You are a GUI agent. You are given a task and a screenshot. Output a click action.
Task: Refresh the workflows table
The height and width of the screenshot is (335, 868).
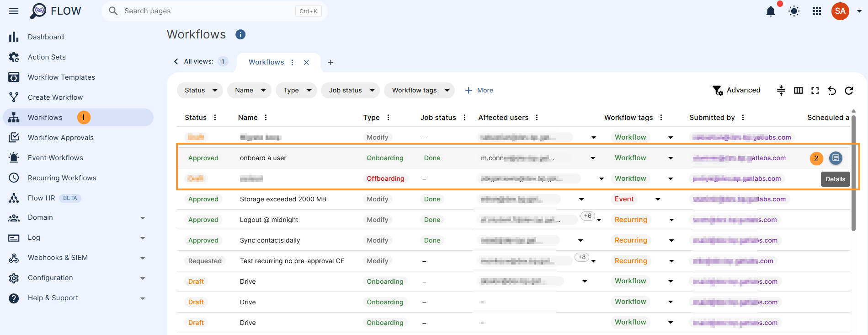click(x=849, y=91)
